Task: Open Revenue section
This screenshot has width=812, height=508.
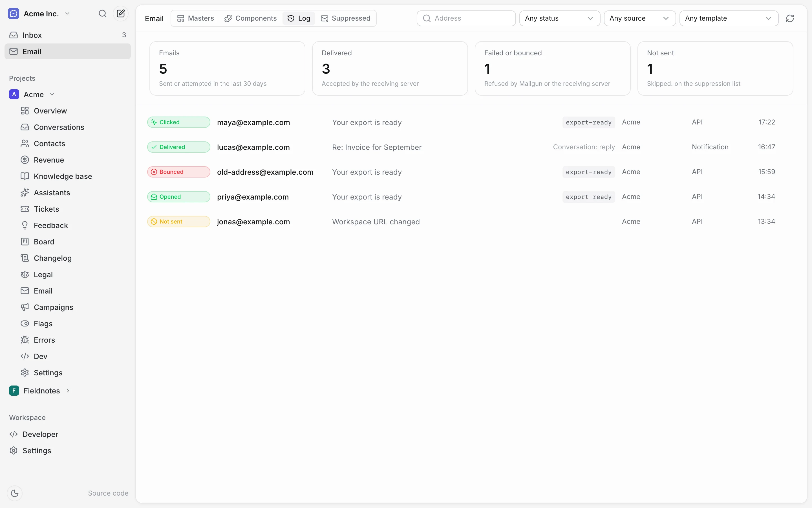Action: click(74, 160)
